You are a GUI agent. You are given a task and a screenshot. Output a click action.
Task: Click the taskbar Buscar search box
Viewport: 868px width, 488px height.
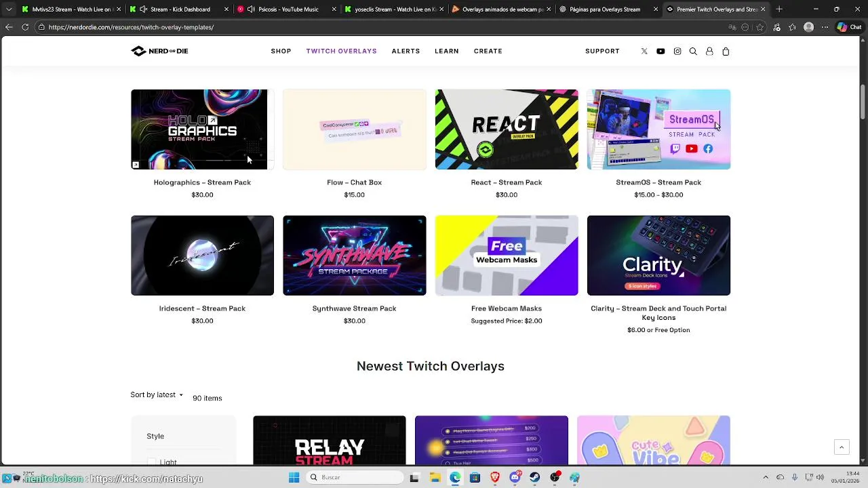pyautogui.click(x=353, y=477)
